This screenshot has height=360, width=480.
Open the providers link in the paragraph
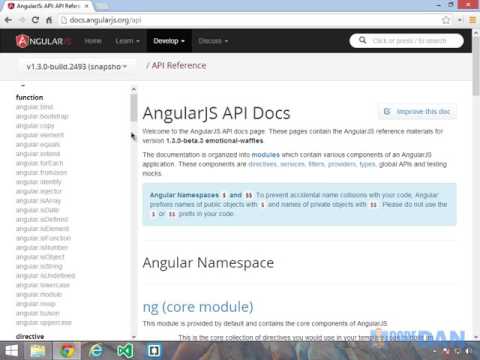pyautogui.click(x=342, y=164)
